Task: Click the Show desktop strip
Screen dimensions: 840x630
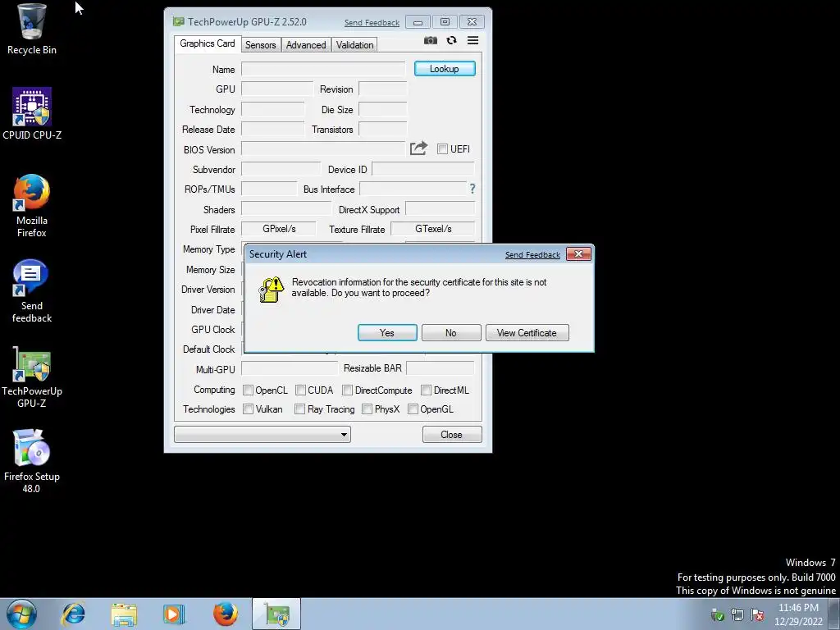Action: coord(834,614)
